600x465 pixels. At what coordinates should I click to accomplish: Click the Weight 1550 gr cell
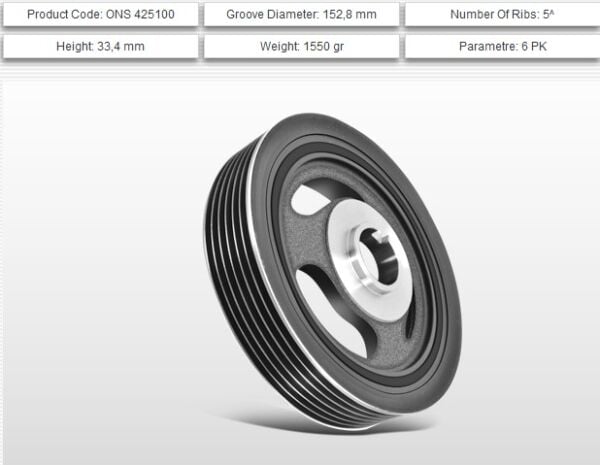click(x=300, y=47)
